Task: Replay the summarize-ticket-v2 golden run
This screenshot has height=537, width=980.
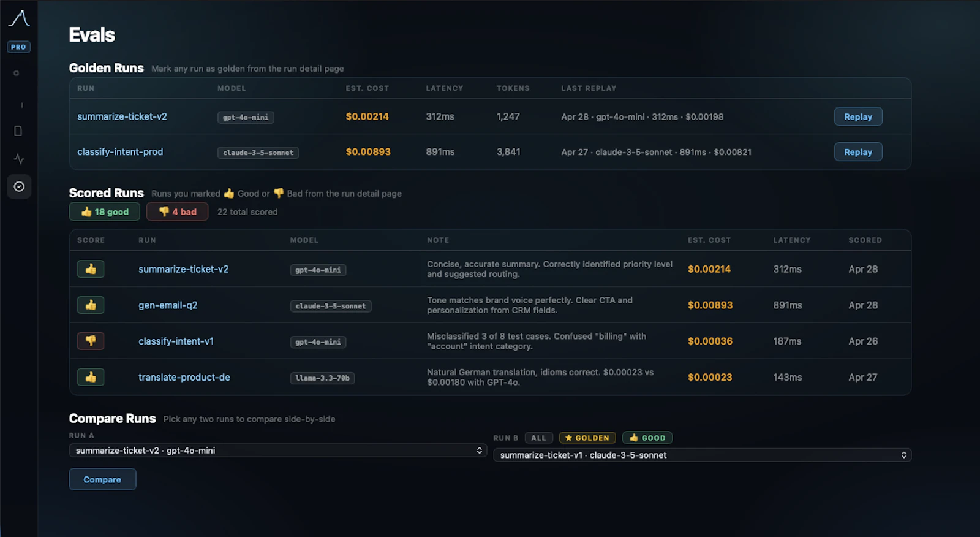Action: [858, 116]
